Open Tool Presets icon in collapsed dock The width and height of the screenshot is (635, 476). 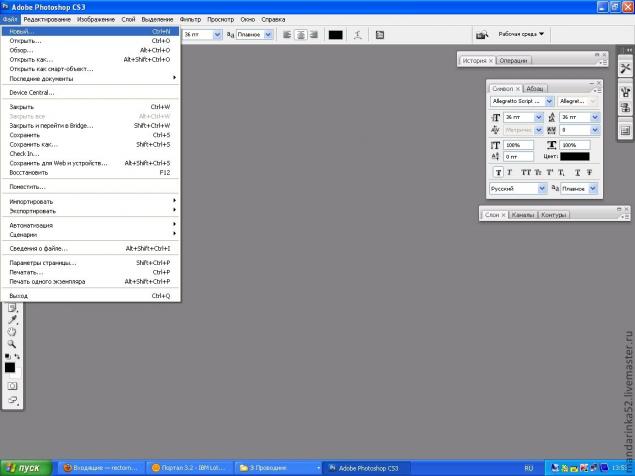pyautogui.click(x=625, y=68)
